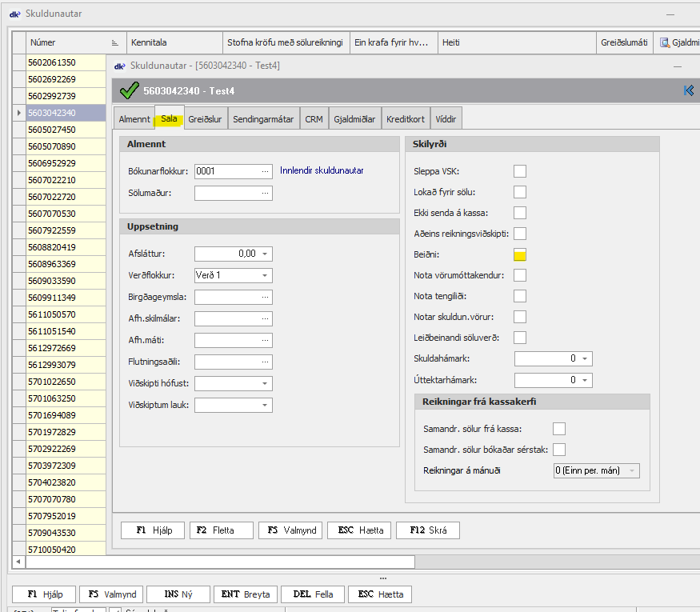700x612 pixels.
Task: Expand the Reikningar á mánuði dropdown
Action: point(633,470)
